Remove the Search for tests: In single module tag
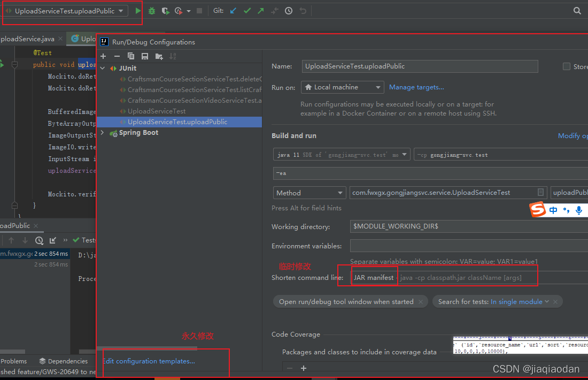Viewport: 588px width, 380px height. (556, 301)
